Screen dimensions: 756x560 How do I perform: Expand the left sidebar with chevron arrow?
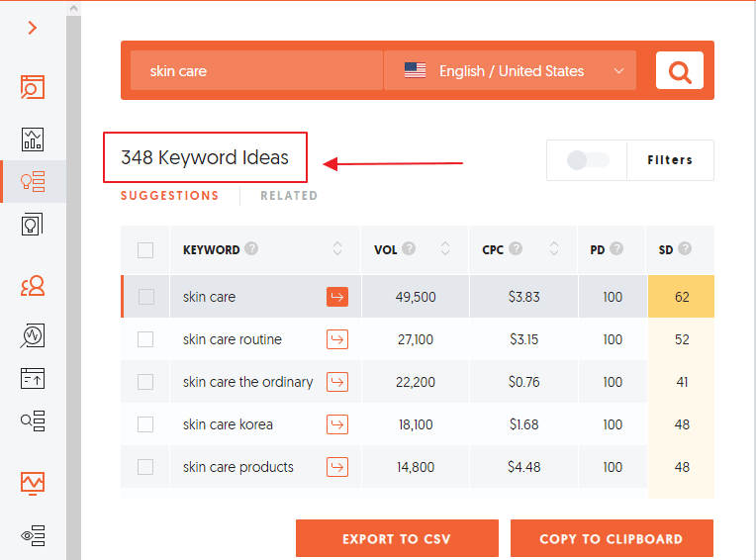(33, 28)
